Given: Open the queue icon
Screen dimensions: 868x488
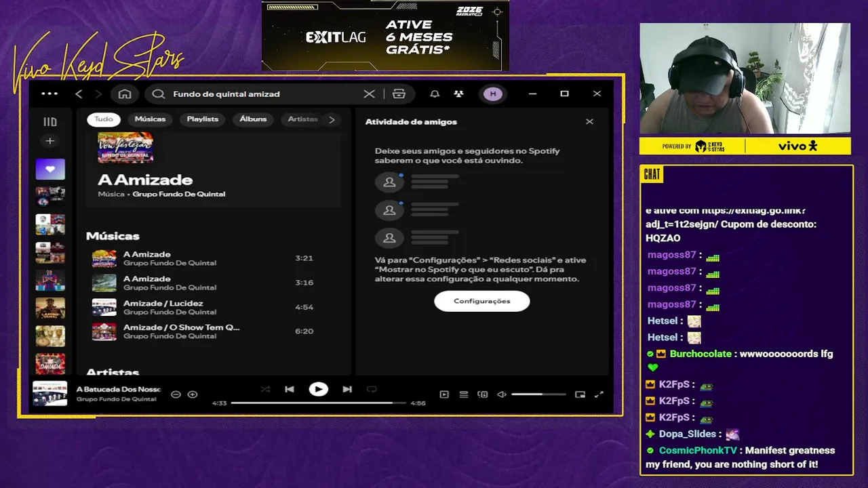Looking at the screenshot, I should click(464, 394).
